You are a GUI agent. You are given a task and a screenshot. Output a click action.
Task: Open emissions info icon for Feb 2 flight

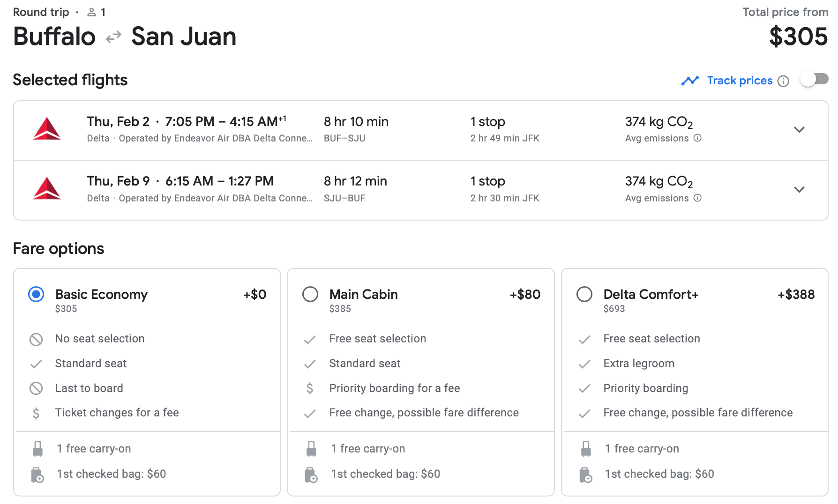tap(697, 138)
